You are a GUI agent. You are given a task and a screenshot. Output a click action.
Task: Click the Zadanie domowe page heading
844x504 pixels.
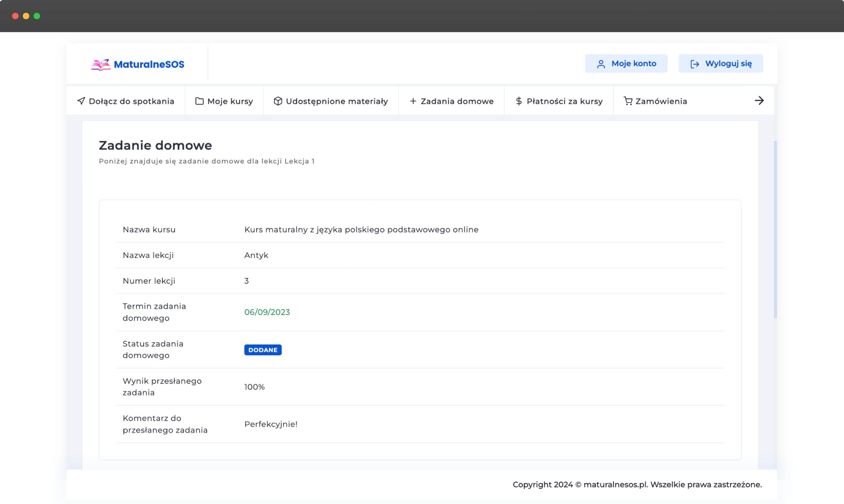[x=155, y=146]
